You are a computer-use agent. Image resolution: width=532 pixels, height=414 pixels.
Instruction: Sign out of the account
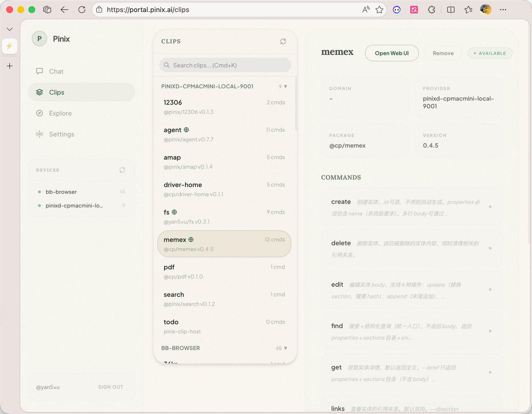click(x=111, y=387)
